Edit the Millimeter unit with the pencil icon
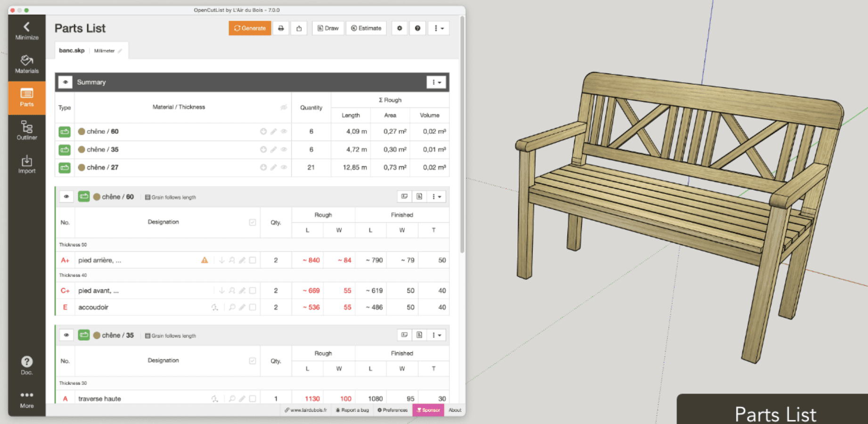Screen dimensions: 868x424 (120, 51)
